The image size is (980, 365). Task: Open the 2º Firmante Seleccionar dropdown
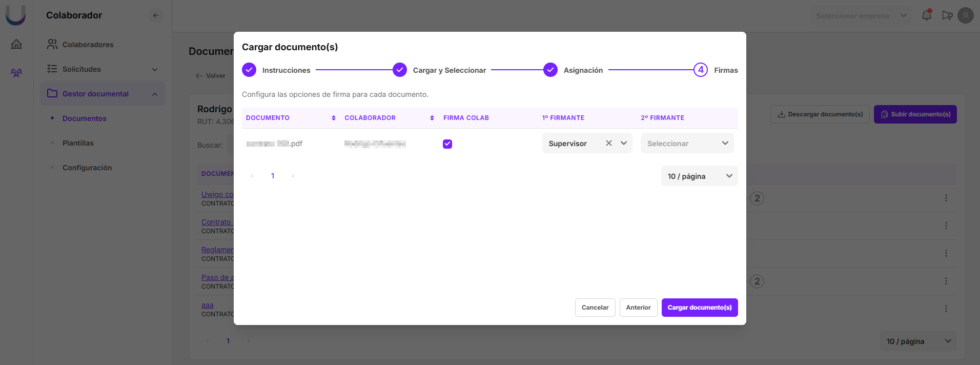tap(687, 144)
